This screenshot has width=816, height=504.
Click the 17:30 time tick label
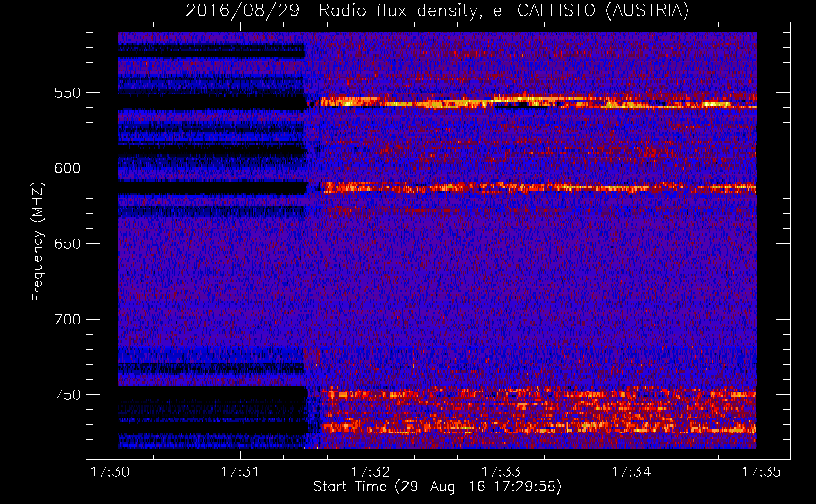pos(110,472)
